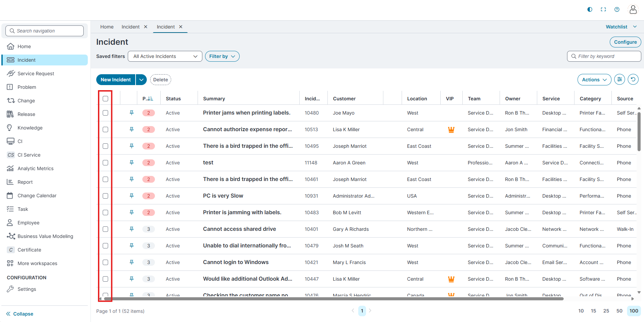Expand the All Active Incidents saved filter dropdown

tap(165, 56)
